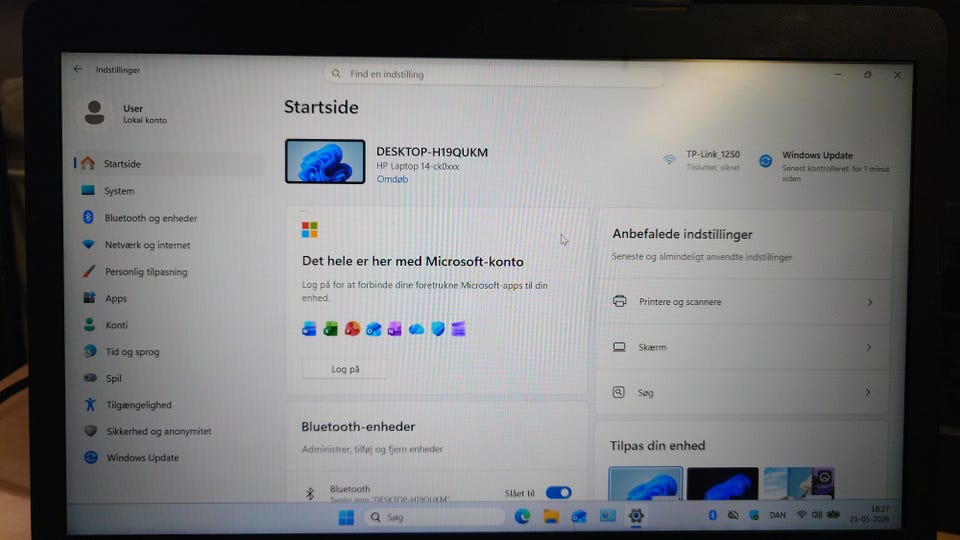Click the Defender shield icon in the account card
960x540 pixels.
(438, 329)
